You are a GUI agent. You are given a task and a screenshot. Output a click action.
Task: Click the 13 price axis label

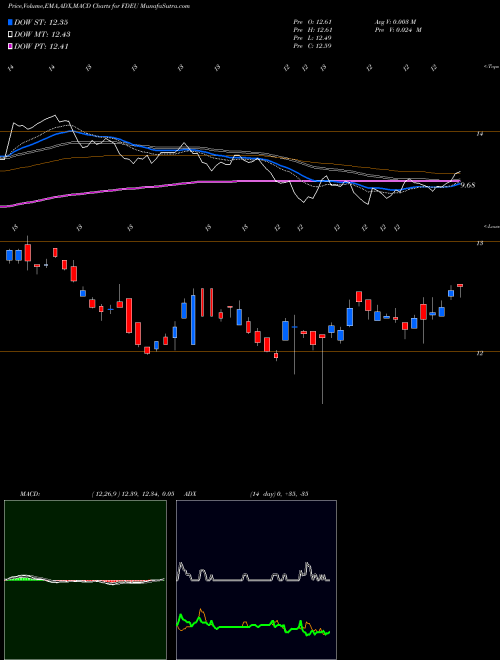point(479,243)
